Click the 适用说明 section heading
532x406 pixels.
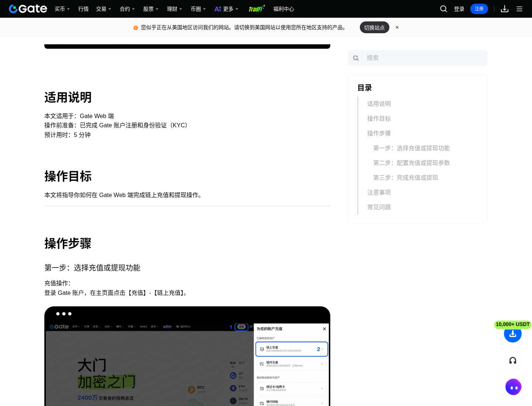(x=68, y=97)
